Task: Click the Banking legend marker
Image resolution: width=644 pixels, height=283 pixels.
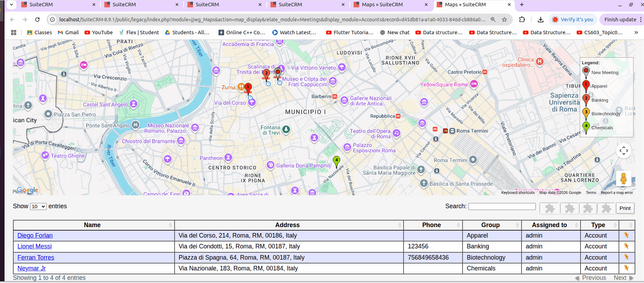Action: pyautogui.click(x=586, y=101)
